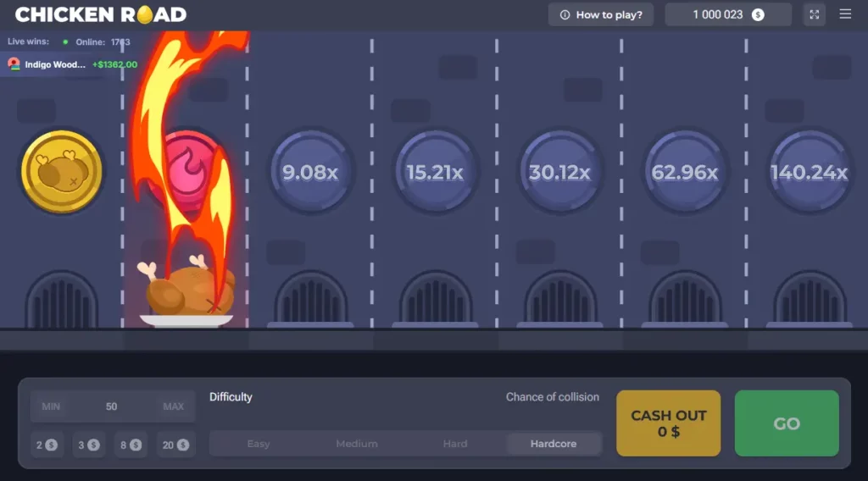Choose the 3 $ quick bet
This screenshot has height=481, width=868.
[x=88, y=445]
